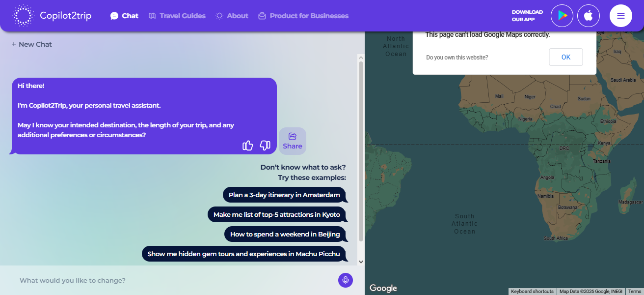644x295 pixels.
Task: Open the Google Play download icon
Action: [x=562, y=16]
